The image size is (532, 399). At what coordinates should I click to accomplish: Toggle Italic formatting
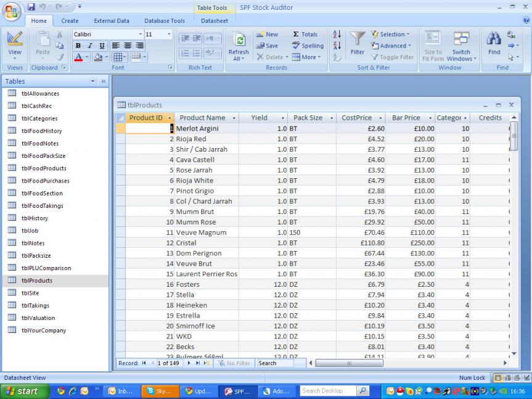[90, 46]
